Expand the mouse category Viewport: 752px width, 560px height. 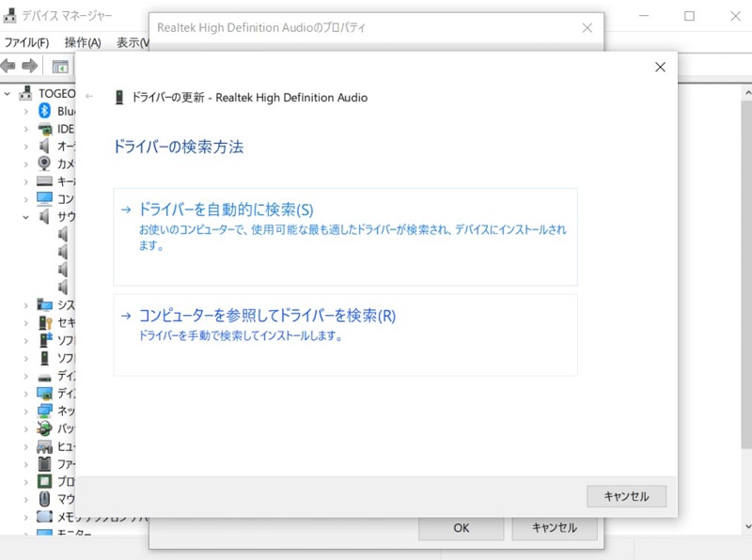click(26, 499)
